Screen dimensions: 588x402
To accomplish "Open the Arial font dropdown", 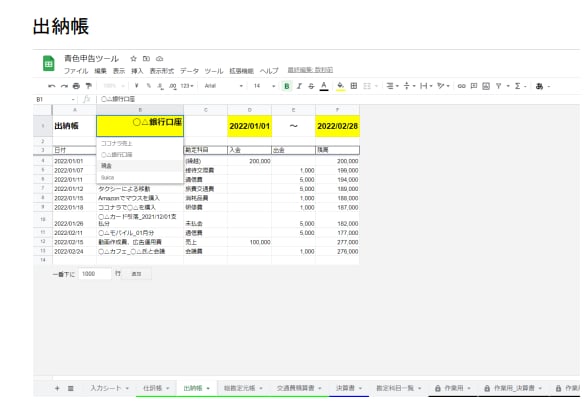I will point(224,86).
